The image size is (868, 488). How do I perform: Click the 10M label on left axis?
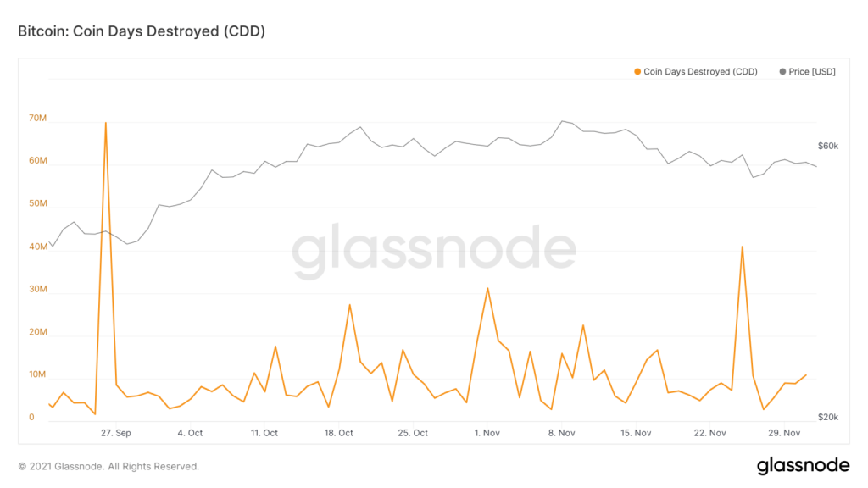coord(37,374)
